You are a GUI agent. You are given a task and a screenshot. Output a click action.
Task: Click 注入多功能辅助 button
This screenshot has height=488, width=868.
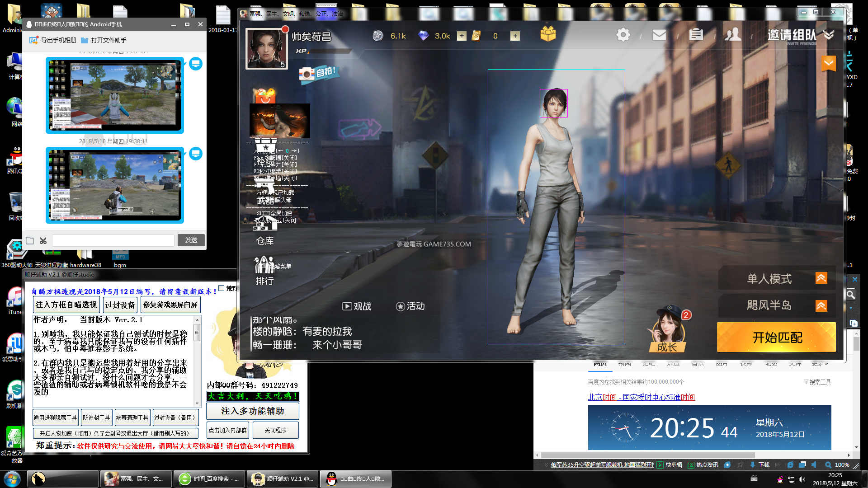pyautogui.click(x=252, y=411)
